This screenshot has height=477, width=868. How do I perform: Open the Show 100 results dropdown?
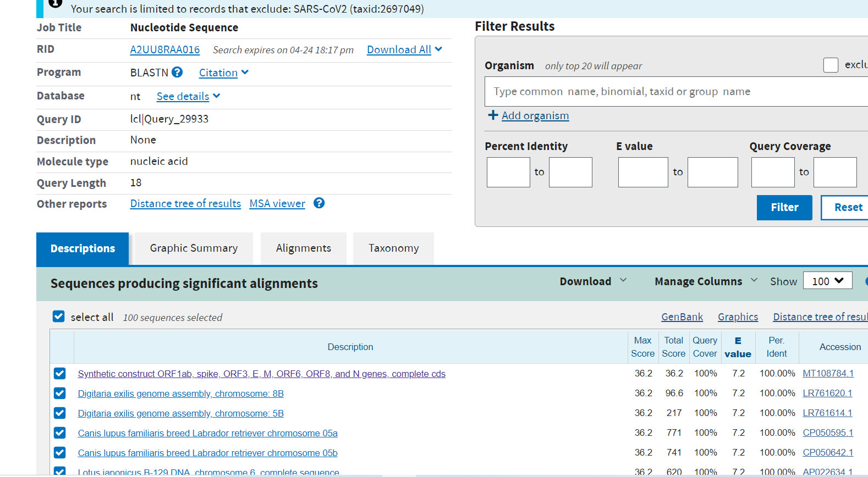click(827, 281)
